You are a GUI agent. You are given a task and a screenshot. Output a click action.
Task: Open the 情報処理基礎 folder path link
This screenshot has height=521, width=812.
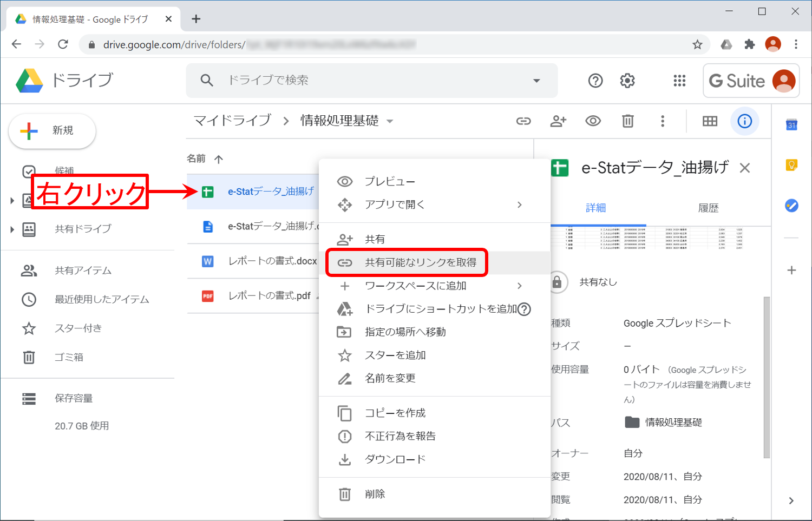(664, 423)
